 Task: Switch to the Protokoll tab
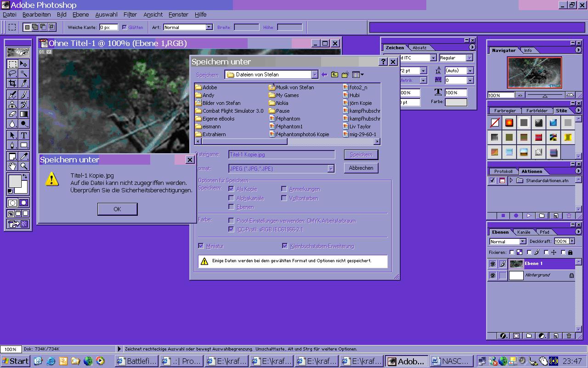coord(503,171)
